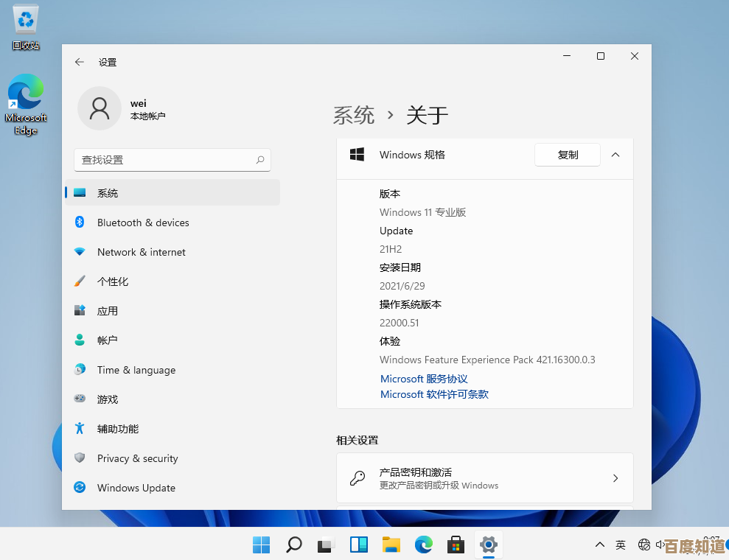729x560 pixels.
Task: Open 帐户 settings
Action: tap(108, 340)
